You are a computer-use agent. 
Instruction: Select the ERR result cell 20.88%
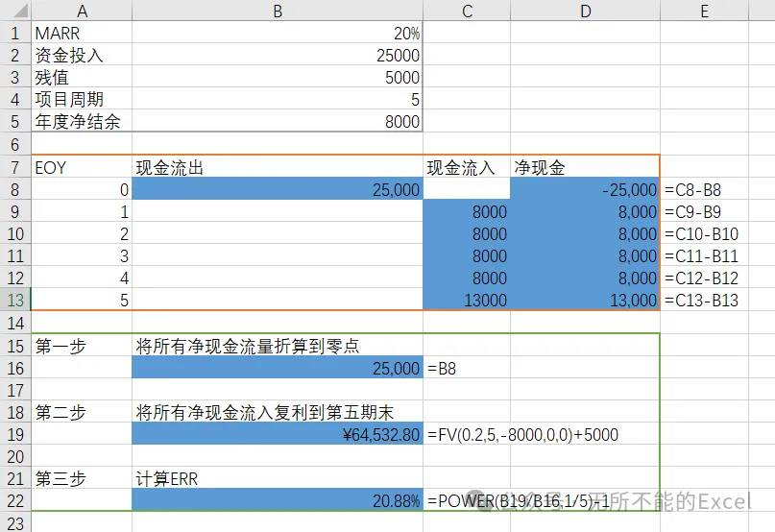278,500
